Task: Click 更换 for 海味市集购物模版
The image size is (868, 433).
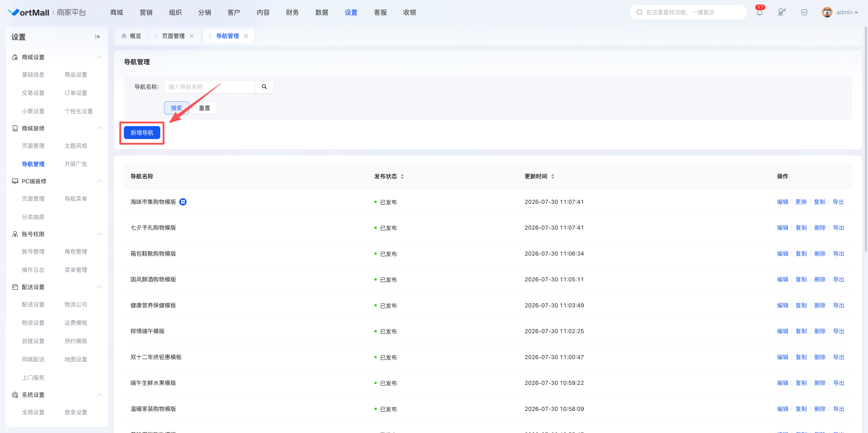Action: point(801,202)
